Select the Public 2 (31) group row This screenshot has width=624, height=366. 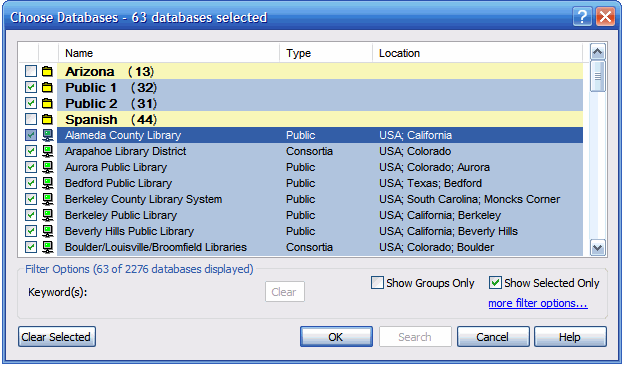320,103
